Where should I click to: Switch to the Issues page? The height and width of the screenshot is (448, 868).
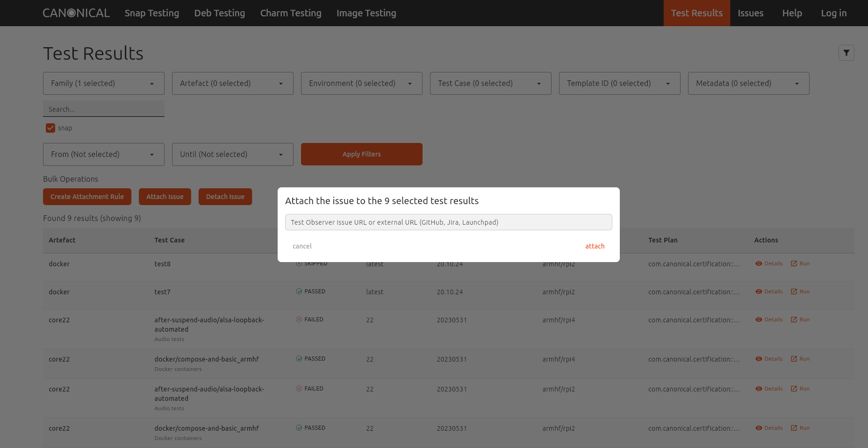(x=750, y=13)
